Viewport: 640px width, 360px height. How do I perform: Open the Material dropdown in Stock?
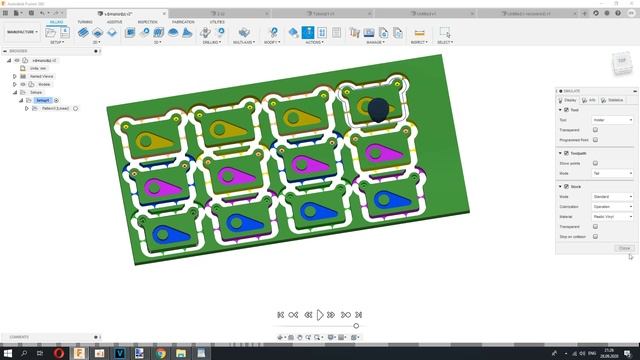click(612, 217)
